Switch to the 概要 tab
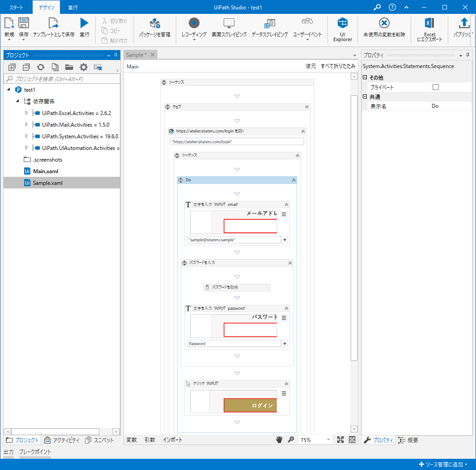This screenshot has width=476, height=470. coord(408,440)
